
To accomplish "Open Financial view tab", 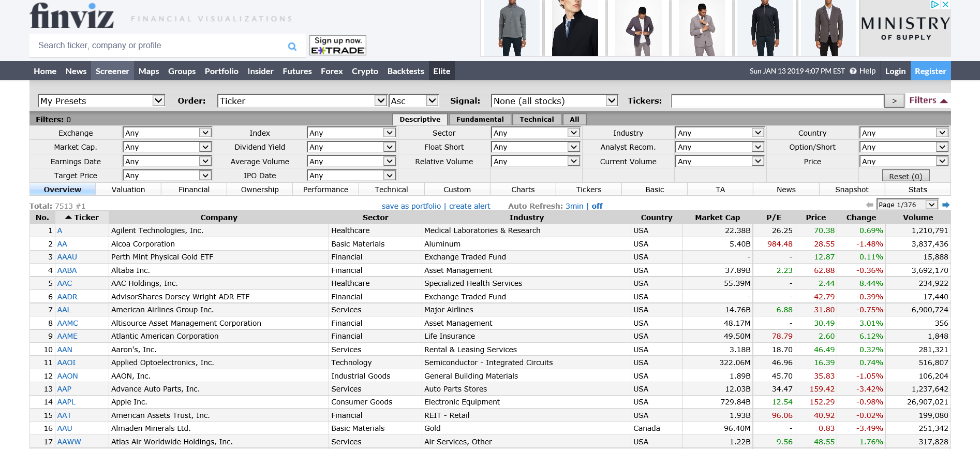I will pyautogui.click(x=194, y=190).
